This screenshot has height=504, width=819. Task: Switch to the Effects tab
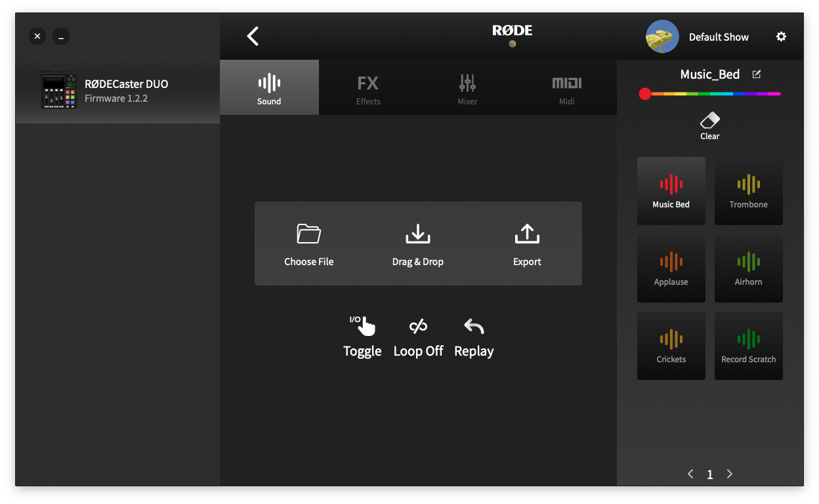tap(368, 88)
